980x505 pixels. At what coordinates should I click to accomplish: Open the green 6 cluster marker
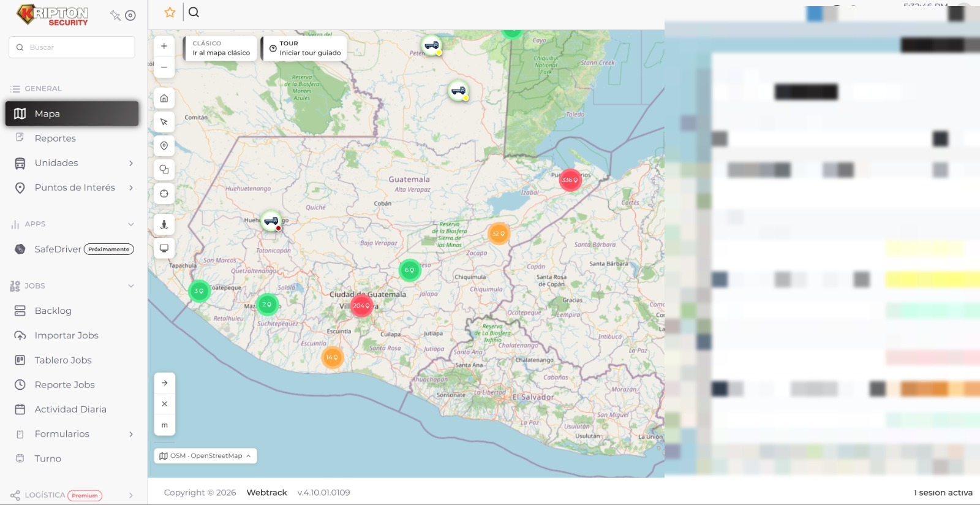point(410,270)
